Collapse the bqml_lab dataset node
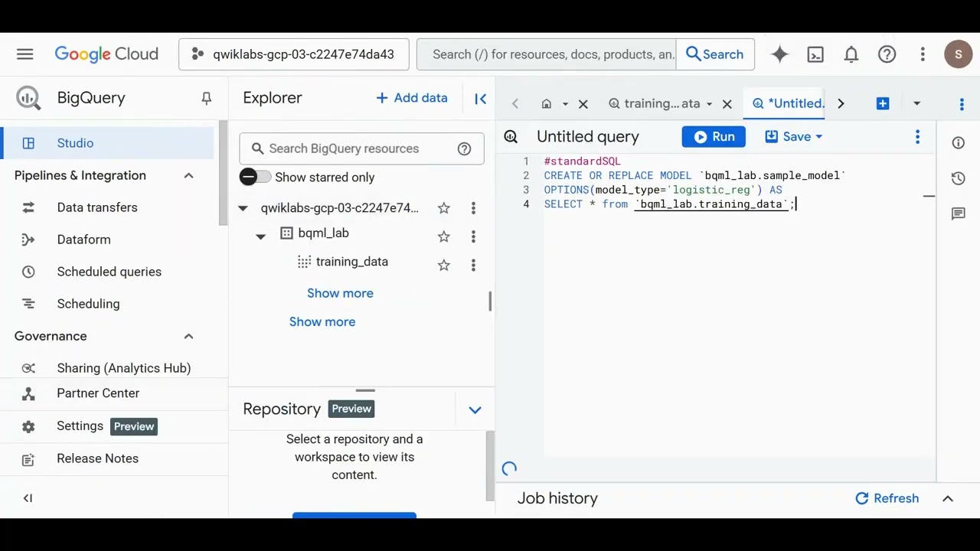 (261, 236)
